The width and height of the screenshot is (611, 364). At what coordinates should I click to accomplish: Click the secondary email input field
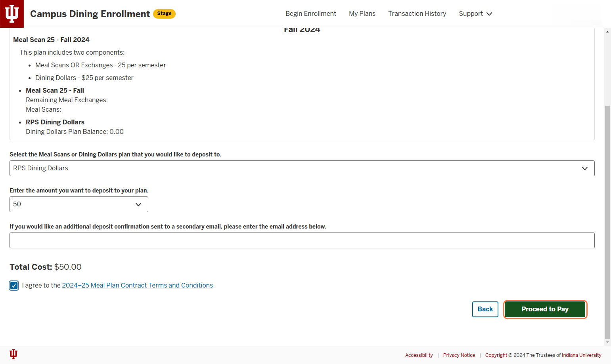tap(302, 240)
